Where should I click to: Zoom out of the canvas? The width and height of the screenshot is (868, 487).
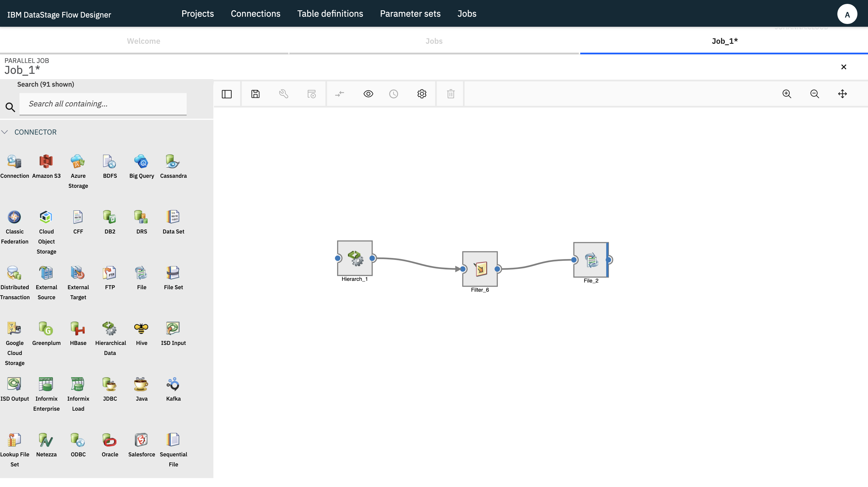(x=815, y=94)
